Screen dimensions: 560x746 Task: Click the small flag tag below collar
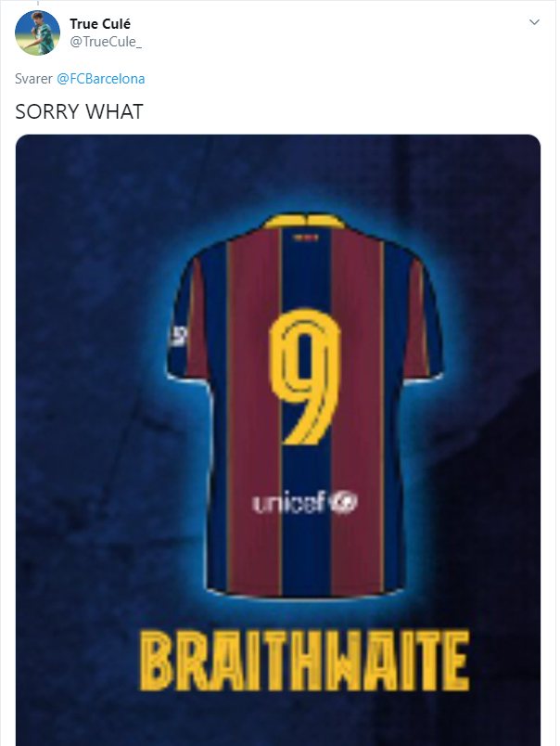click(305, 237)
